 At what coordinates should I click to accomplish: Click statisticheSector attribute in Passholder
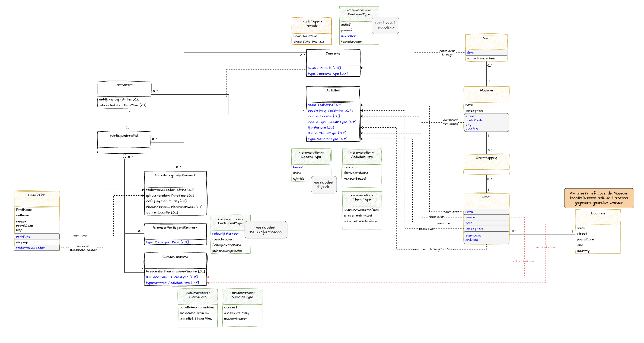pyautogui.click(x=30, y=248)
